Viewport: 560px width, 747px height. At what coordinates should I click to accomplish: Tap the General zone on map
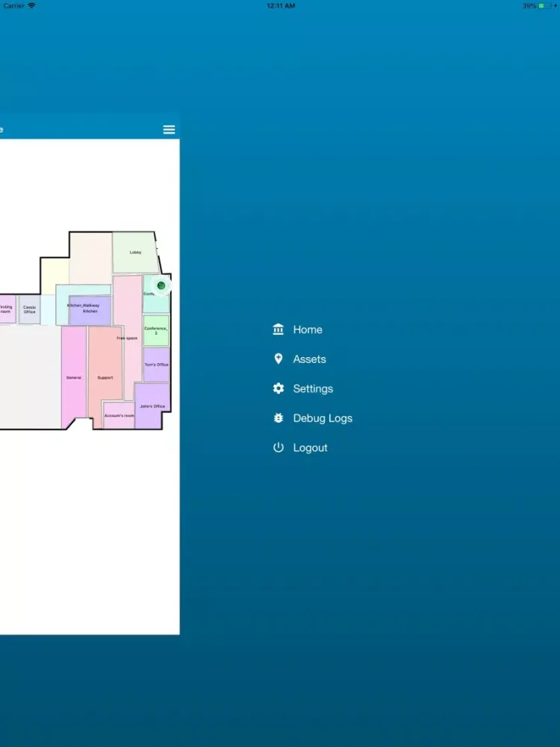[x=74, y=377]
